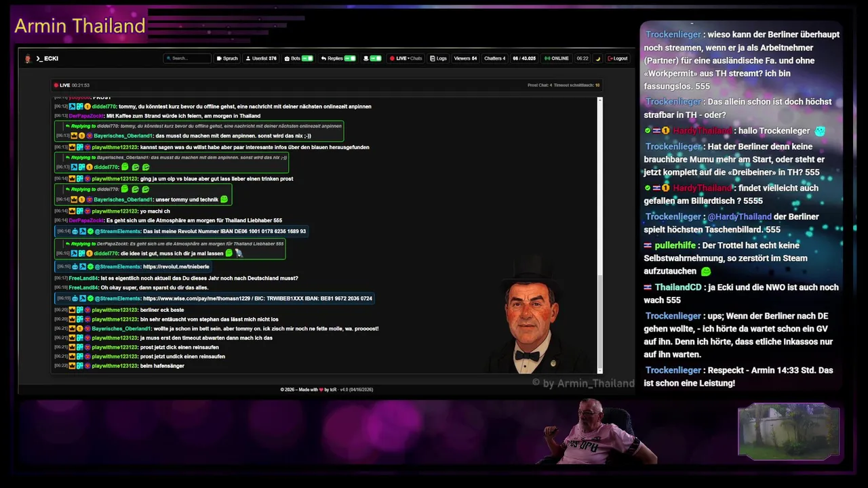Click the teal emote after 'hallo Trockenleger'
868x488 pixels.
[820, 131]
